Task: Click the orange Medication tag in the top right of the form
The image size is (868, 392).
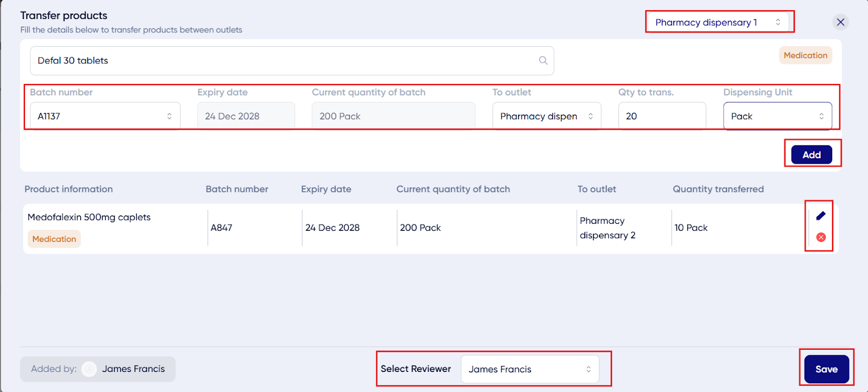Action: pyautogui.click(x=806, y=55)
